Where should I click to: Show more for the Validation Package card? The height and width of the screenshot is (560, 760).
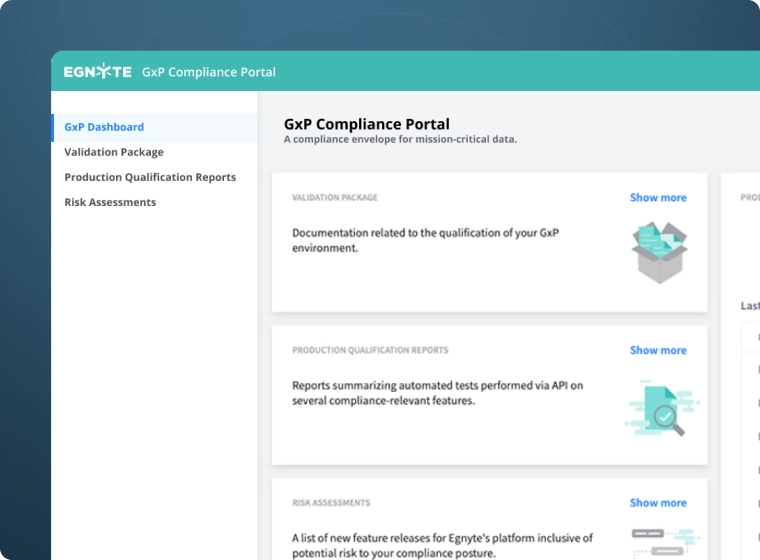coord(658,198)
